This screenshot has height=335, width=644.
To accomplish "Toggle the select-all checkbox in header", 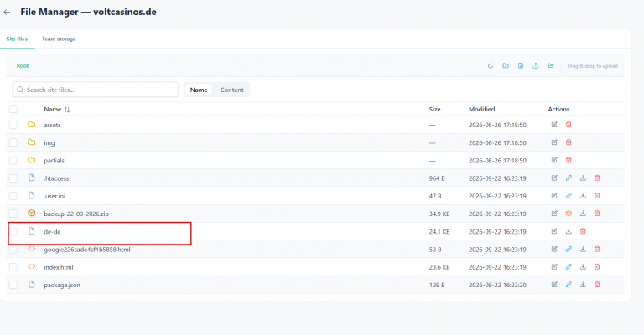I will coord(13,109).
